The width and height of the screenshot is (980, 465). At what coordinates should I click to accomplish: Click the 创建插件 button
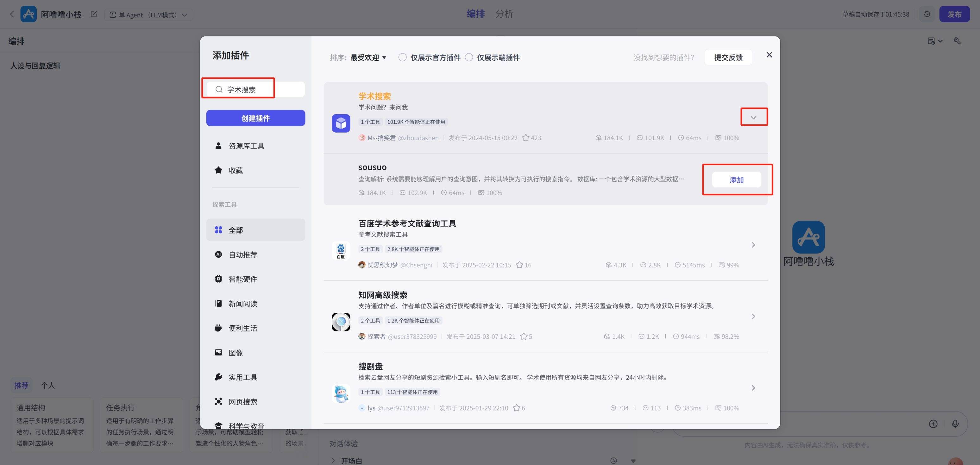pyautogui.click(x=255, y=118)
